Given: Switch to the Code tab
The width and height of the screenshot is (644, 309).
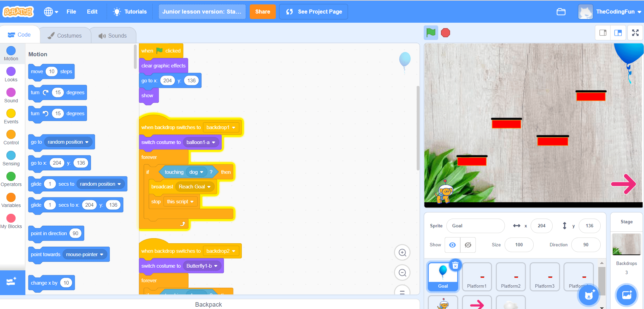Looking at the screenshot, I should click(x=19, y=35).
